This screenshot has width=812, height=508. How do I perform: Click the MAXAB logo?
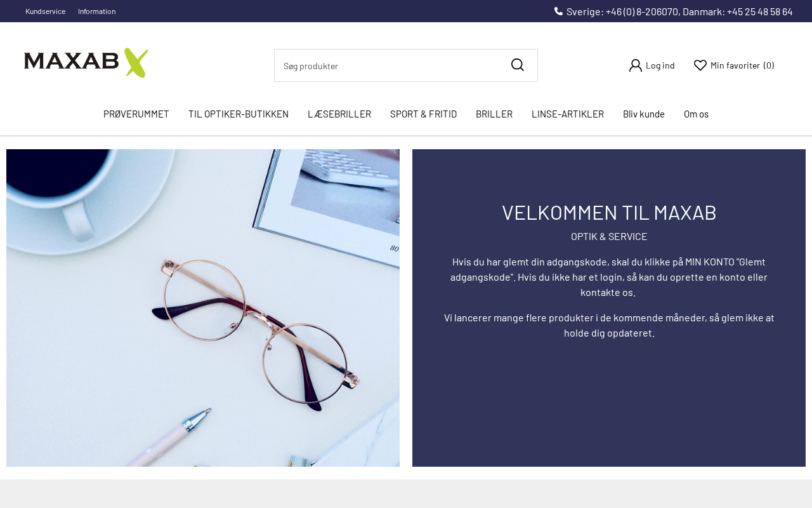pos(86,63)
